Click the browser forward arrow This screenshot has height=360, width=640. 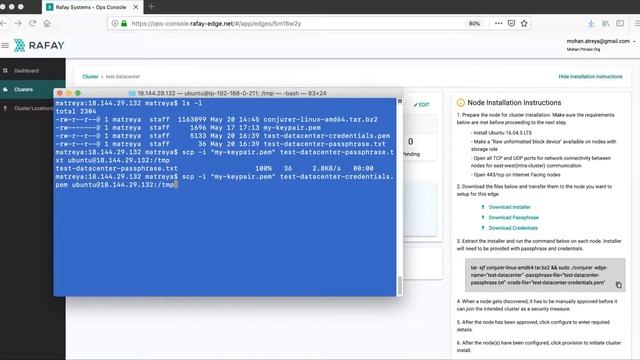18,24
